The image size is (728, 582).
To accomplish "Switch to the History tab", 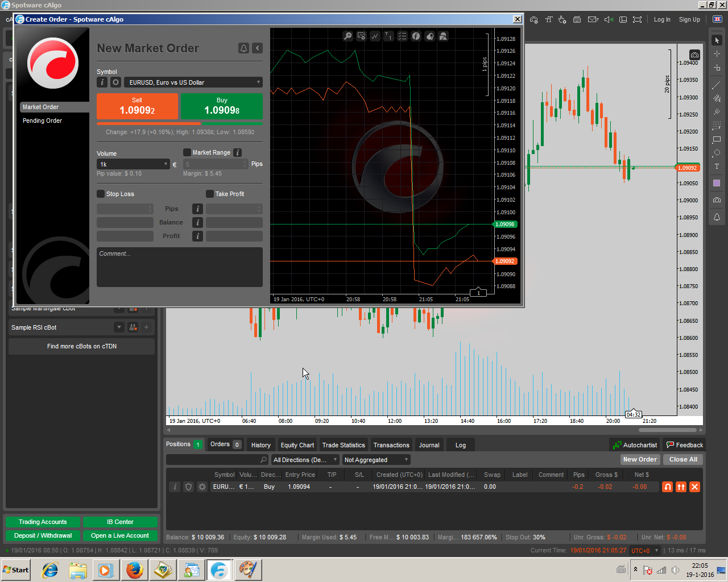I will (x=261, y=445).
